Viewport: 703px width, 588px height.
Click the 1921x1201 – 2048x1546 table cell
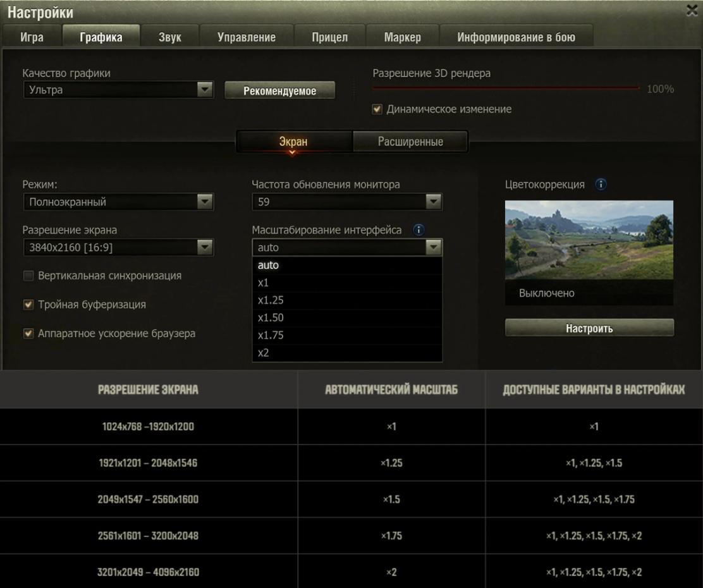click(x=148, y=463)
